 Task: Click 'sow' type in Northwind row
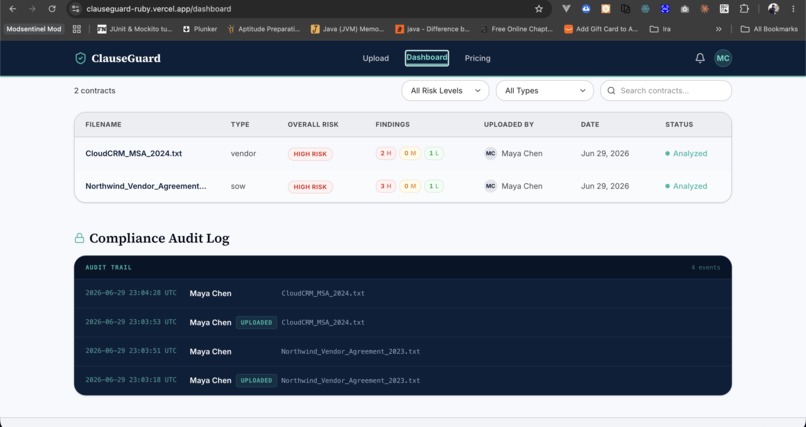click(238, 186)
